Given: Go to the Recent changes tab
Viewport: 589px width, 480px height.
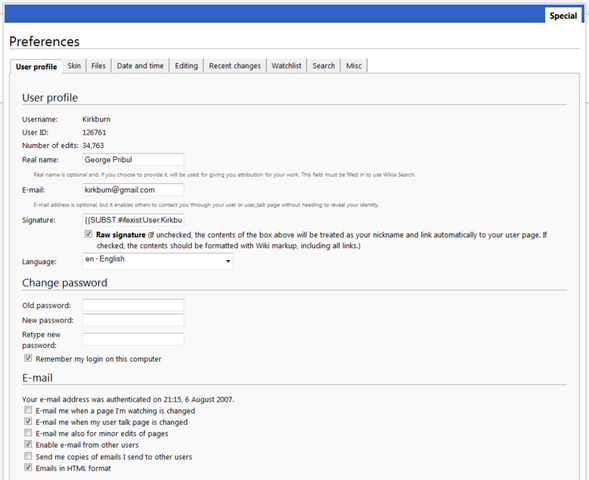Looking at the screenshot, I should click(x=235, y=66).
